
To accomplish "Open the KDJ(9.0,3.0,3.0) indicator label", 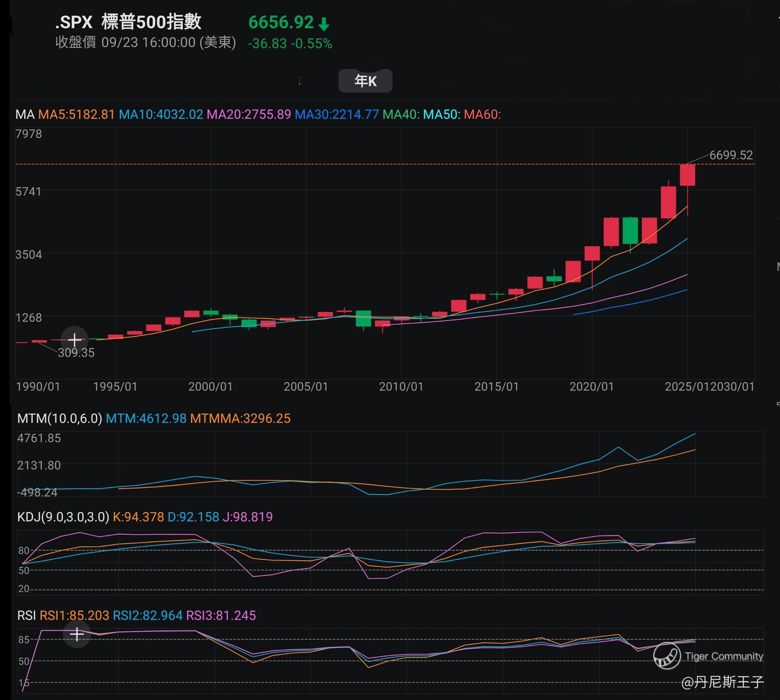I will (x=63, y=517).
